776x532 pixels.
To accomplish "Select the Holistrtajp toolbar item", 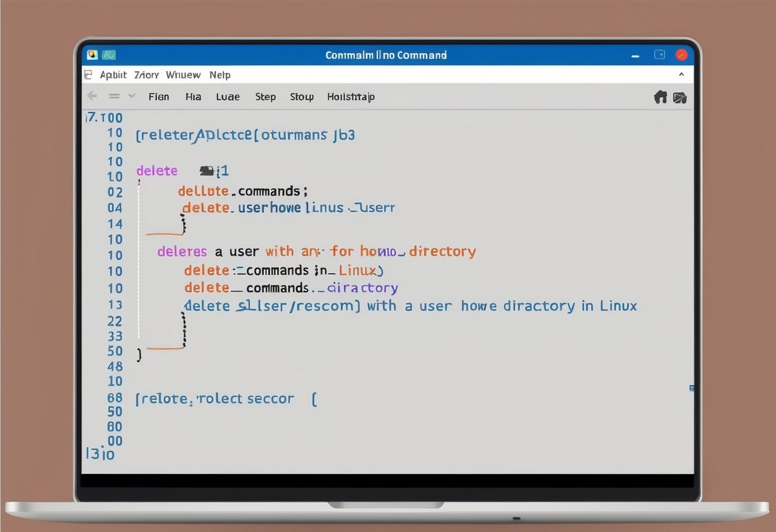I will [351, 97].
